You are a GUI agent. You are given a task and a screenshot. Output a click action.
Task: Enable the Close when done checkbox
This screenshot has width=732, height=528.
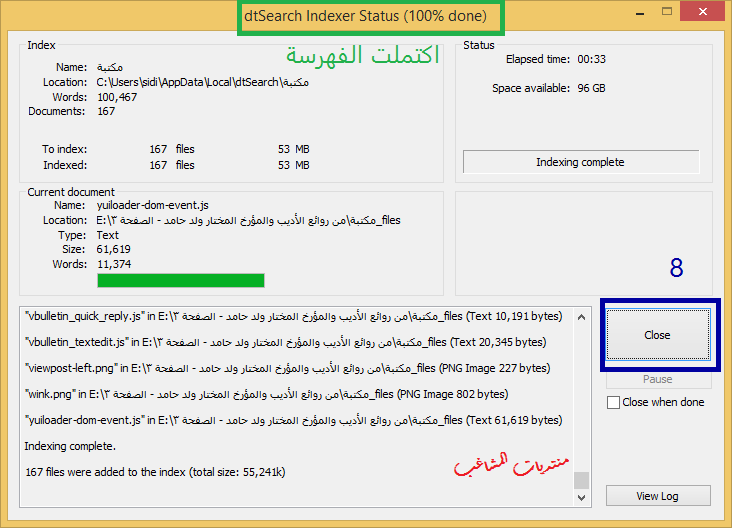[614, 402]
